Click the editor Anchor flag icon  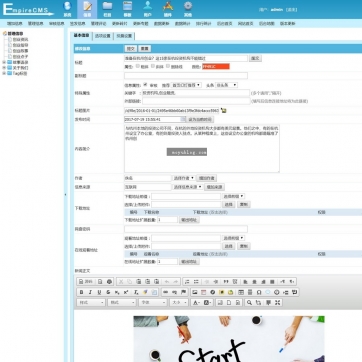(x=183, y=292)
